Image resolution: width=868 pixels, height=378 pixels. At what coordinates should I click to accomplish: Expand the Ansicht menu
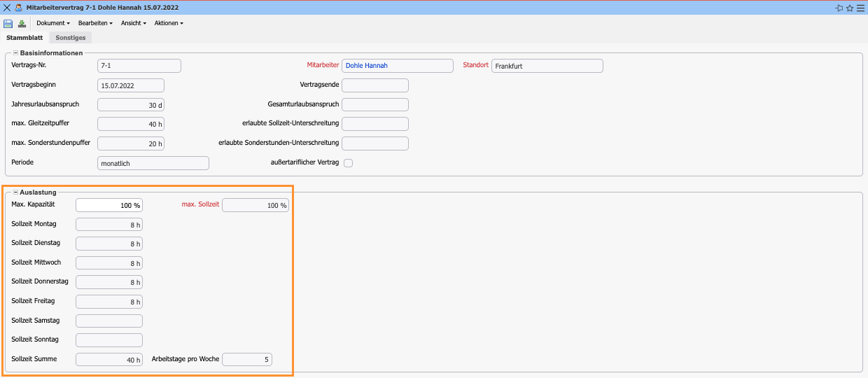pyautogui.click(x=134, y=23)
